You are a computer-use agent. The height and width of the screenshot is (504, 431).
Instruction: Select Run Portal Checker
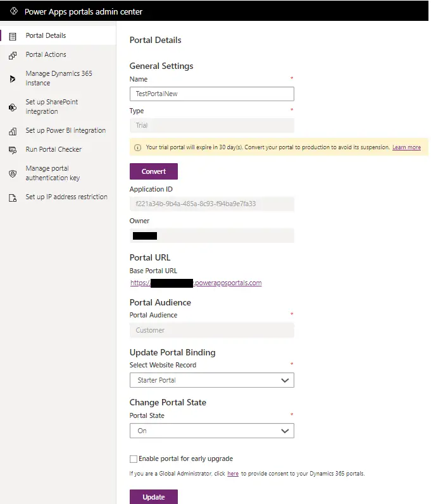click(58, 149)
